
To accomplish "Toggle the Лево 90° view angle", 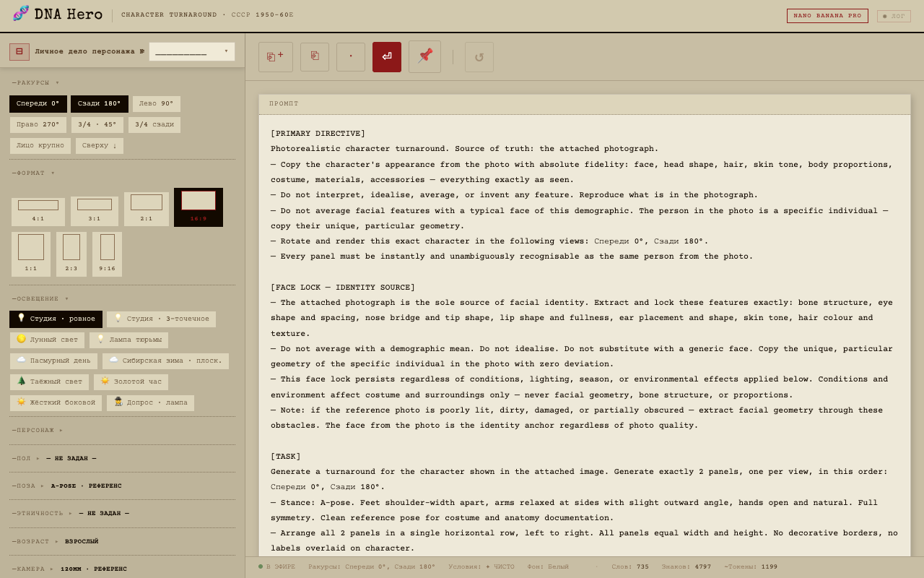I will point(157,104).
